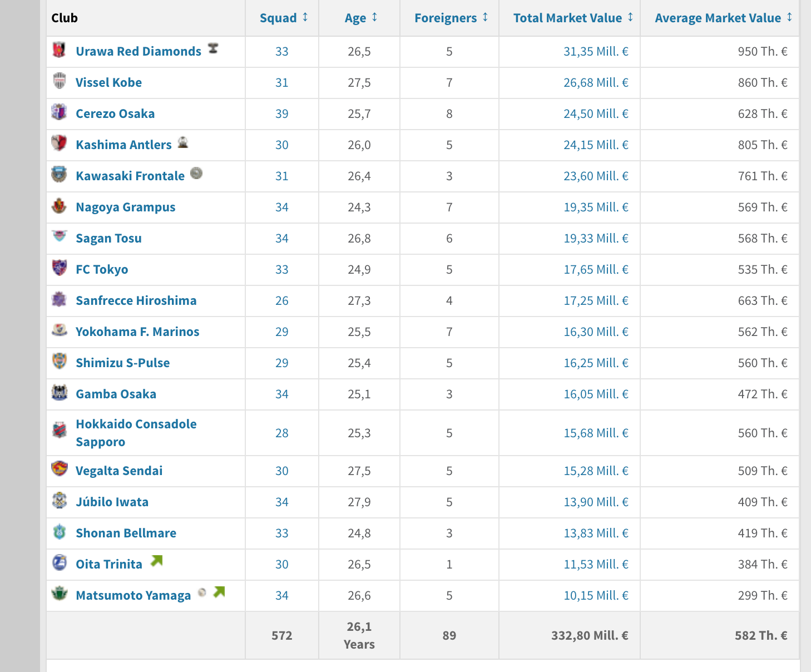This screenshot has height=672, width=811.
Task: Click the Júbilo Iwata club crest
Action: (x=59, y=500)
